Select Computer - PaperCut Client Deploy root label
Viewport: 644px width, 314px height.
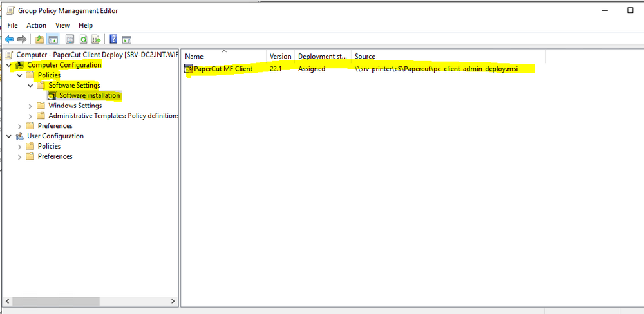click(x=97, y=55)
